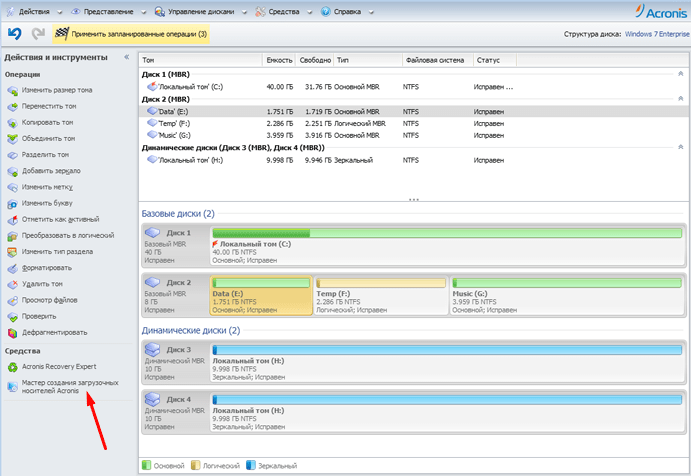Viewport: 691px width, 476px height.
Task: Click the Мастер создания загрузочных носителей Acronis link
Action: 70,387
